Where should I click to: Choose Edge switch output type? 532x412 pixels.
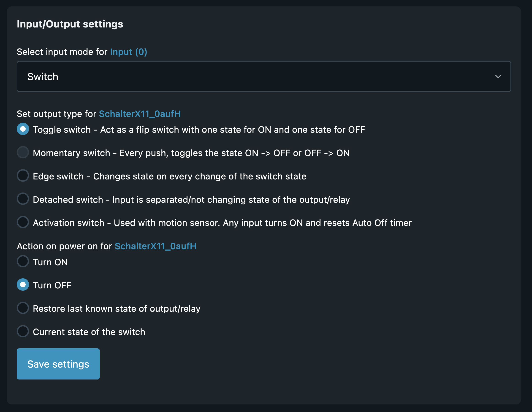tap(23, 176)
